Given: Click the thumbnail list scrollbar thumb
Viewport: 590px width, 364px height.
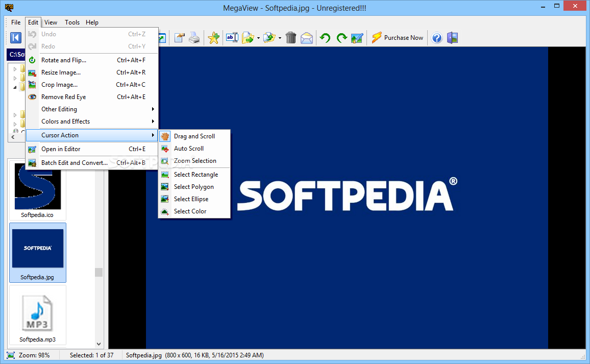Looking at the screenshot, I should pyautogui.click(x=99, y=272).
